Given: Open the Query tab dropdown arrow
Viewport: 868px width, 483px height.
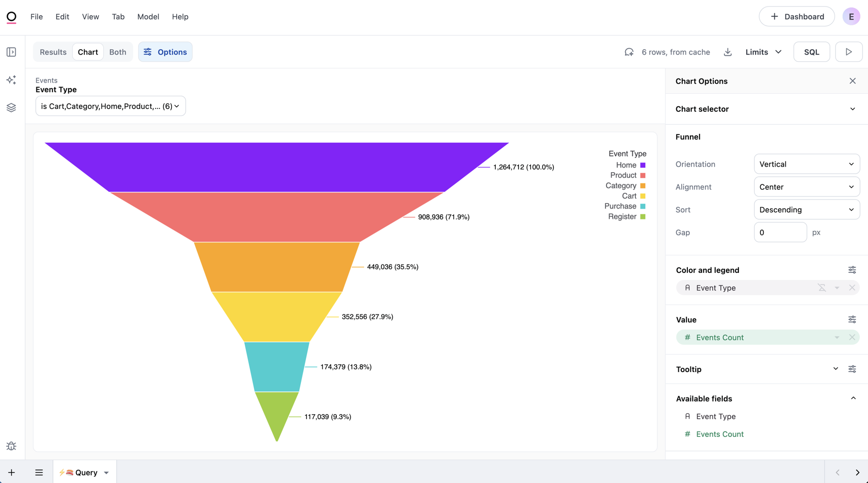Looking at the screenshot, I should tap(106, 473).
